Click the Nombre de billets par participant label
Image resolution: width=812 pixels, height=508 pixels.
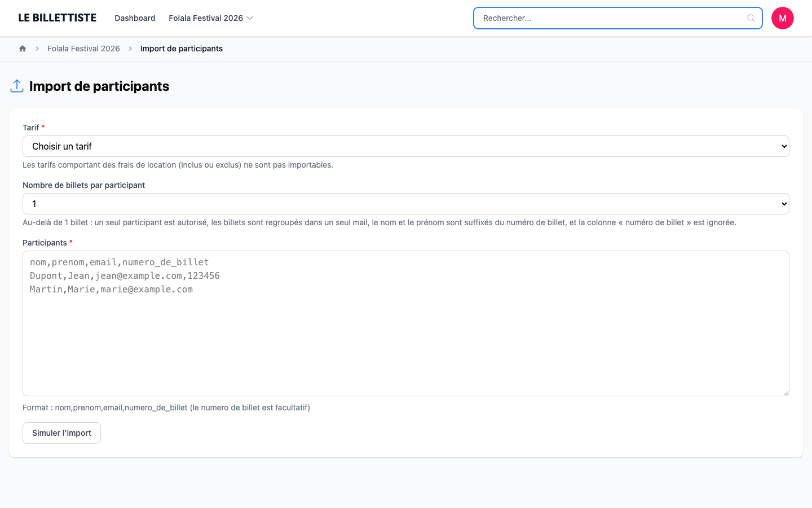83,185
